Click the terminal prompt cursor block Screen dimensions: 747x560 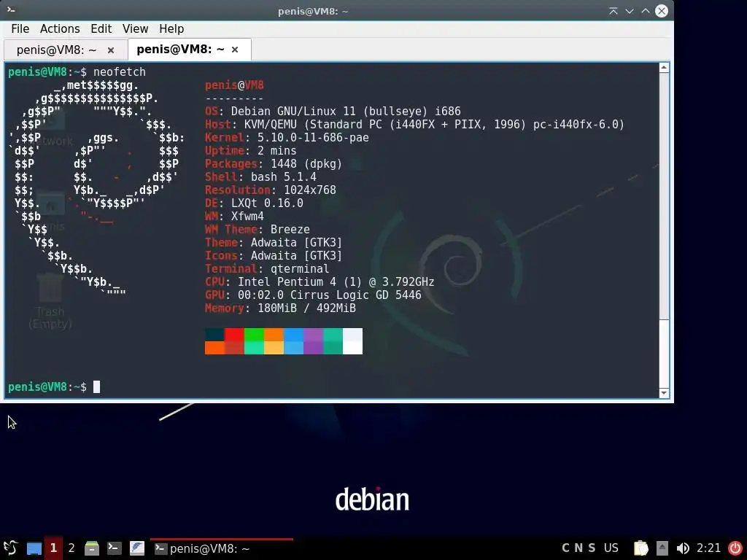tap(97, 386)
